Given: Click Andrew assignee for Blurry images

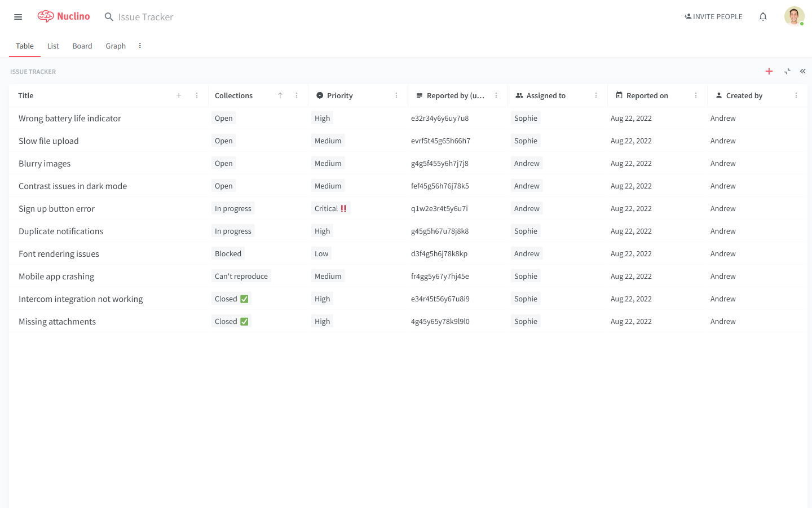Looking at the screenshot, I should [x=527, y=163].
